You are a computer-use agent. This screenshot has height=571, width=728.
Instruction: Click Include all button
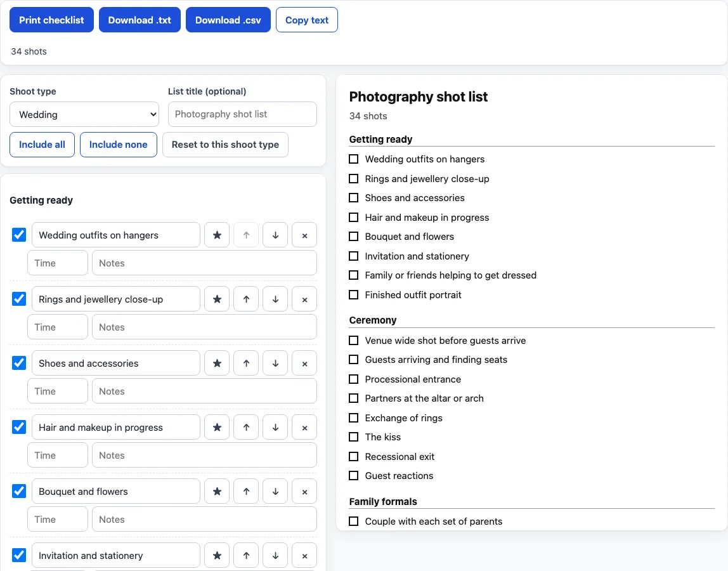click(x=42, y=145)
